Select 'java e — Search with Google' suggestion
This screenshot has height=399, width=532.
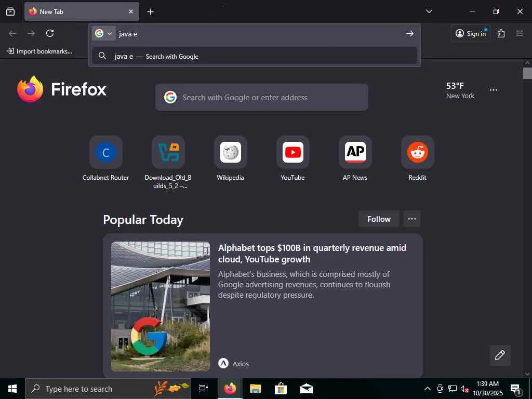click(255, 56)
